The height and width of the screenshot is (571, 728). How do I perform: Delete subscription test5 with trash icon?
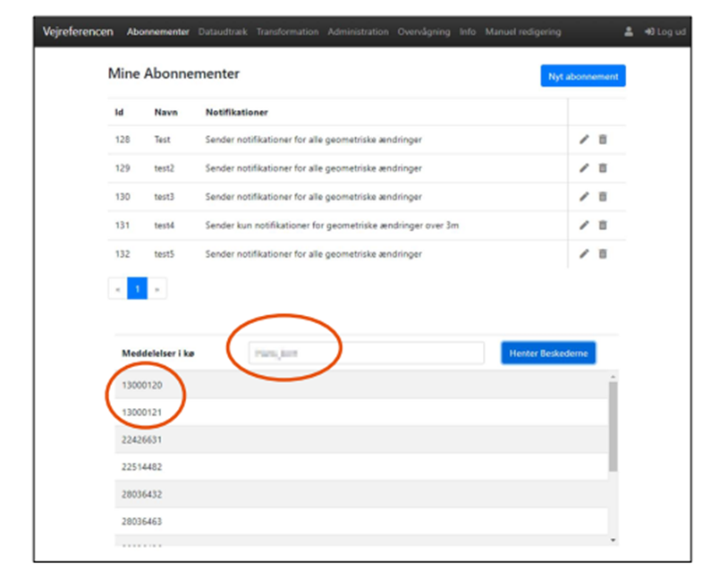coord(603,254)
